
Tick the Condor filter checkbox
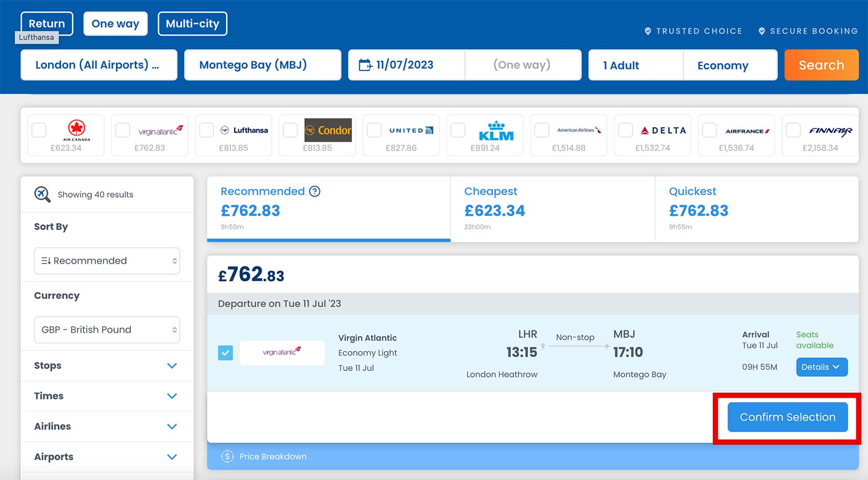tap(291, 130)
